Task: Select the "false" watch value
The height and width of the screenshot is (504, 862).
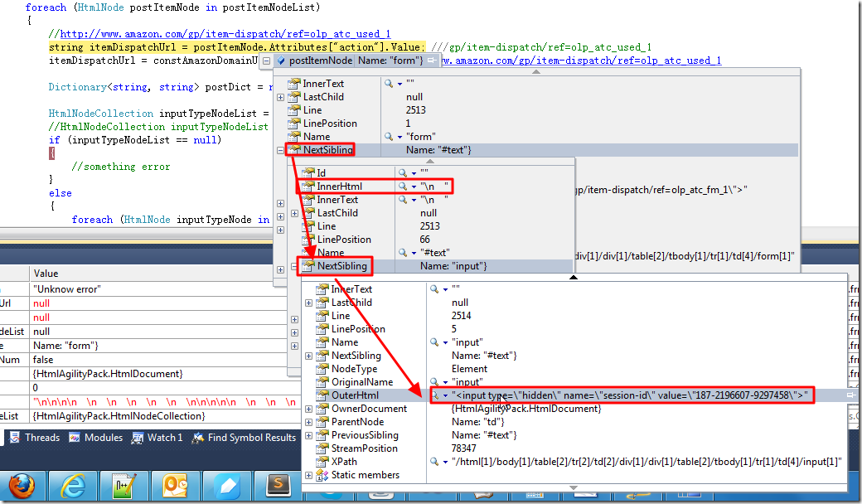Action: point(43,360)
